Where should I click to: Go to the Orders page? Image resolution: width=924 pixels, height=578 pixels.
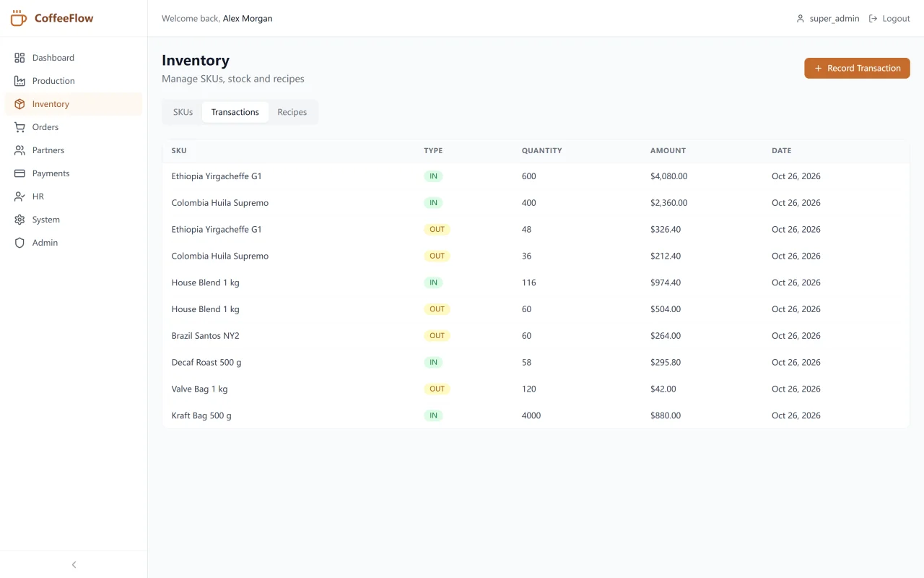click(x=74, y=127)
